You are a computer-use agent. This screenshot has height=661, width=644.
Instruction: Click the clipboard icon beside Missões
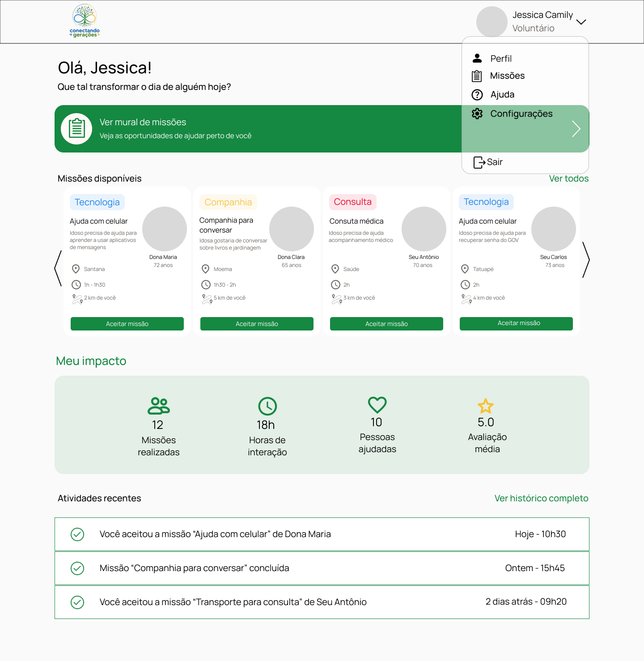coord(477,76)
